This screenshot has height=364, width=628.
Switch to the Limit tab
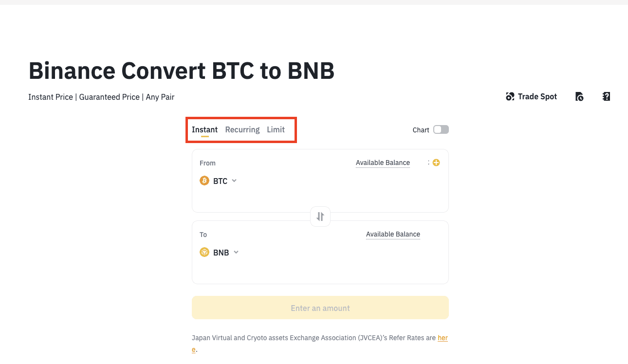[276, 129]
